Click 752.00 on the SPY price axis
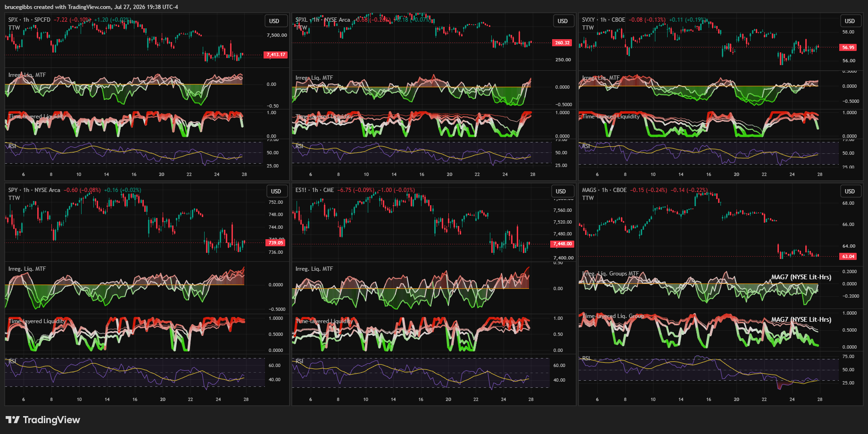 coord(276,202)
